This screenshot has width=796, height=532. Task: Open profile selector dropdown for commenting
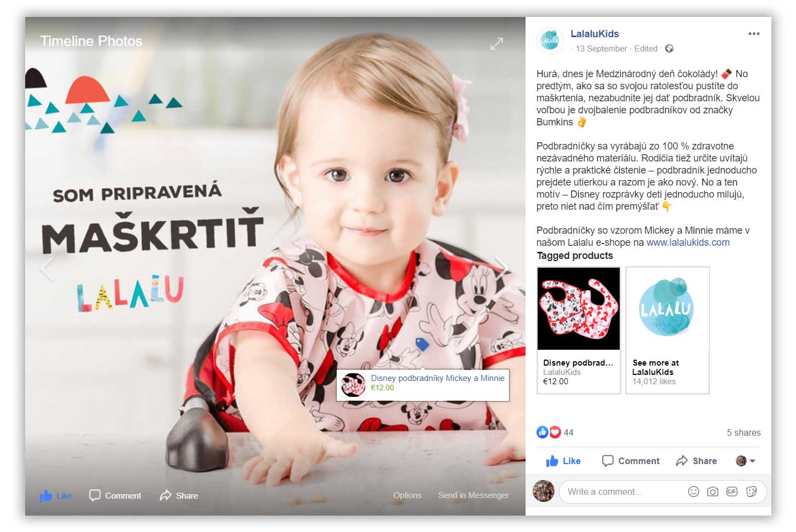tap(746, 461)
